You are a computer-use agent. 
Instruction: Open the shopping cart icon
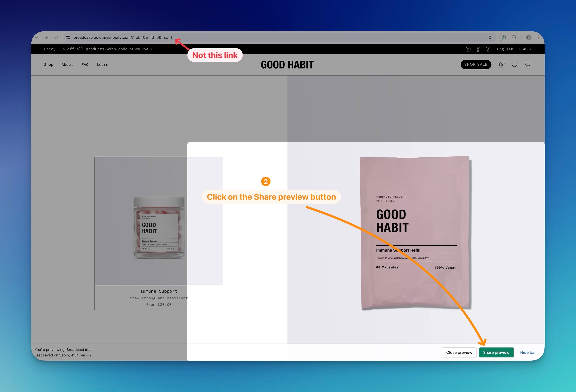click(x=527, y=65)
